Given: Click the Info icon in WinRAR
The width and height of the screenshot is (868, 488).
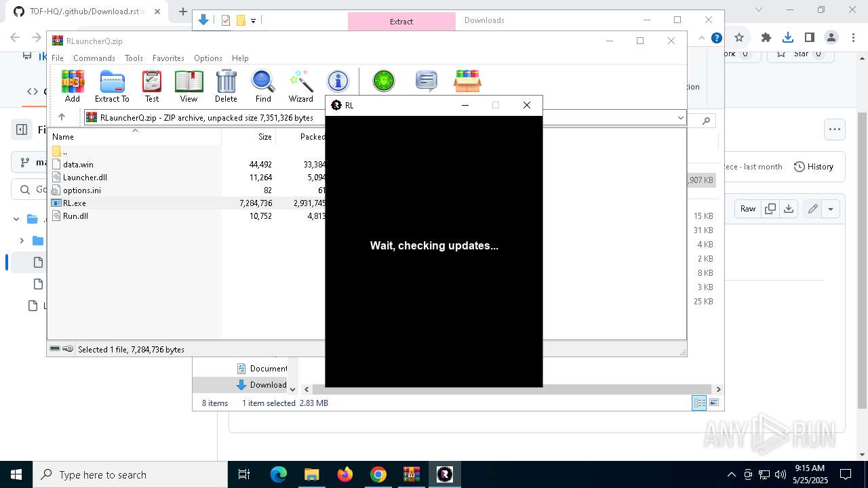Looking at the screenshot, I should pos(338,81).
